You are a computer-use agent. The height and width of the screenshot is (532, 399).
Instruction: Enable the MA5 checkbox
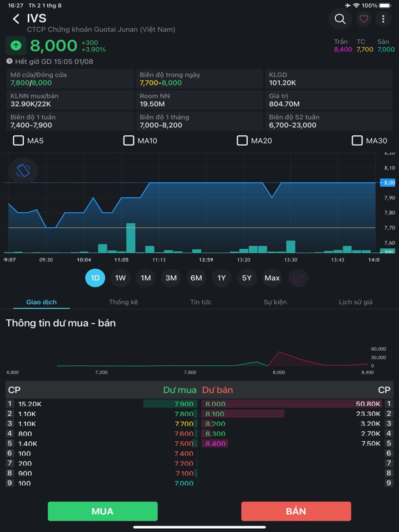[18, 141]
